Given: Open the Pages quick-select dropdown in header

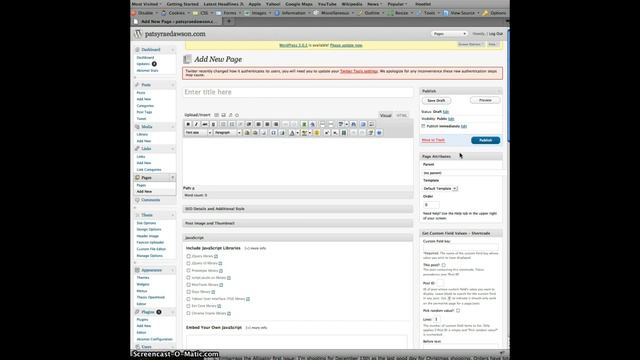Looking at the screenshot, I should click(449, 33).
